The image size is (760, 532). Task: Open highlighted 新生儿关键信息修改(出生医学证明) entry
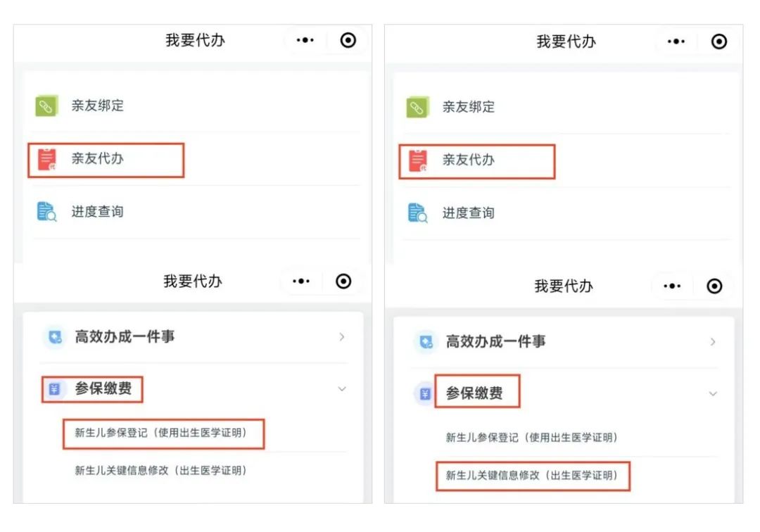(533, 476)
